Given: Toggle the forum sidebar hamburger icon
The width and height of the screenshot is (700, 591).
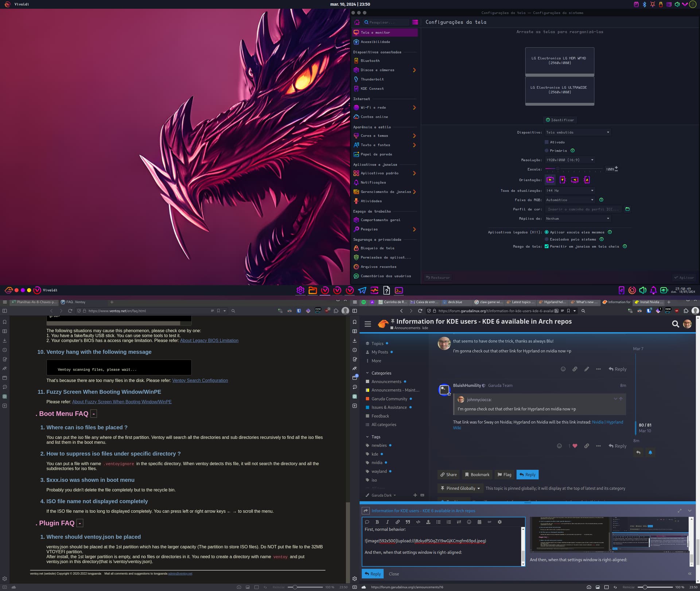Looking at the screenshot, I should point(367,324).
